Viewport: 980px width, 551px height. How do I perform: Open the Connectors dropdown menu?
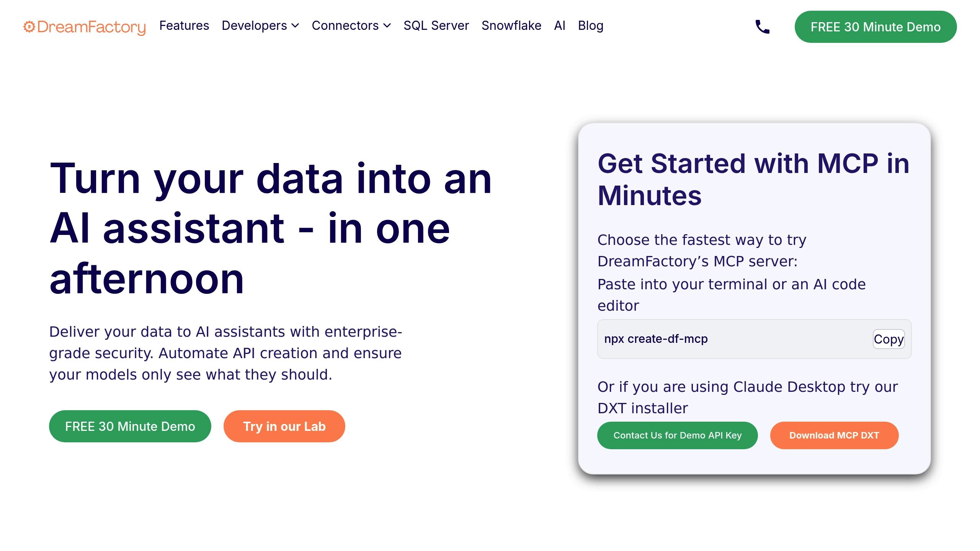[351, 26]
